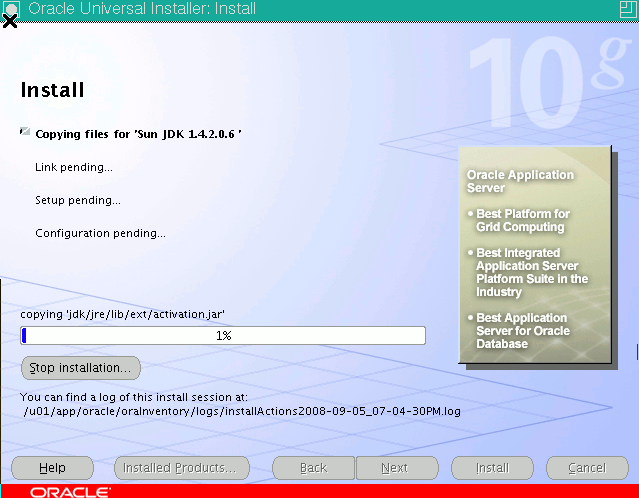The width and height of the screenshot is (639, 498).
Task: Click the 'Setup pending...' status text
Action: (78, 200)
